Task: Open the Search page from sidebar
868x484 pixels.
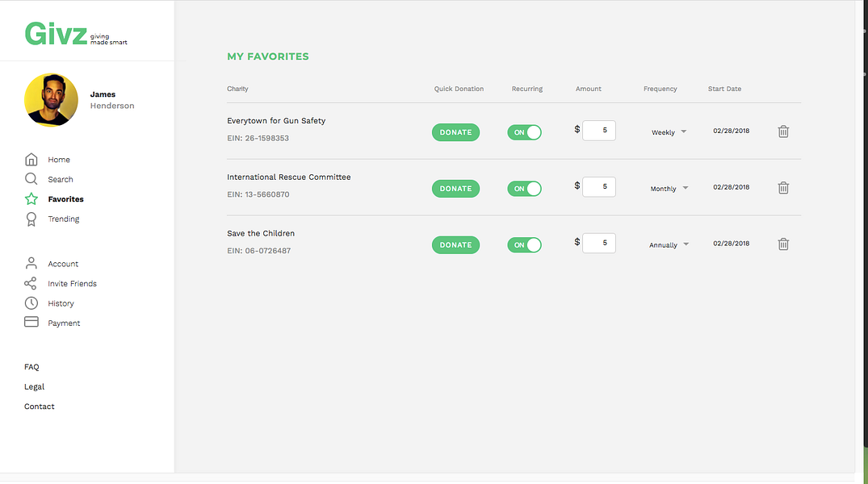Action: click(x=61, y=179)
